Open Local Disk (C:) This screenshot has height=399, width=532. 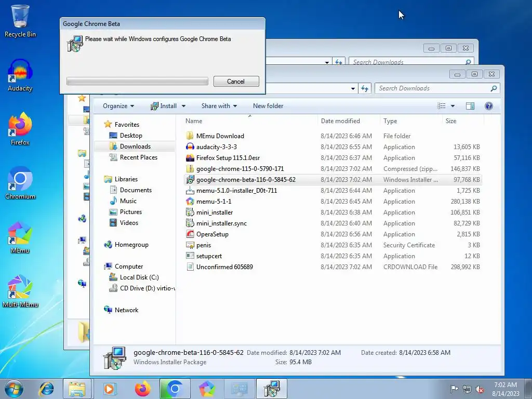(139, 277)
